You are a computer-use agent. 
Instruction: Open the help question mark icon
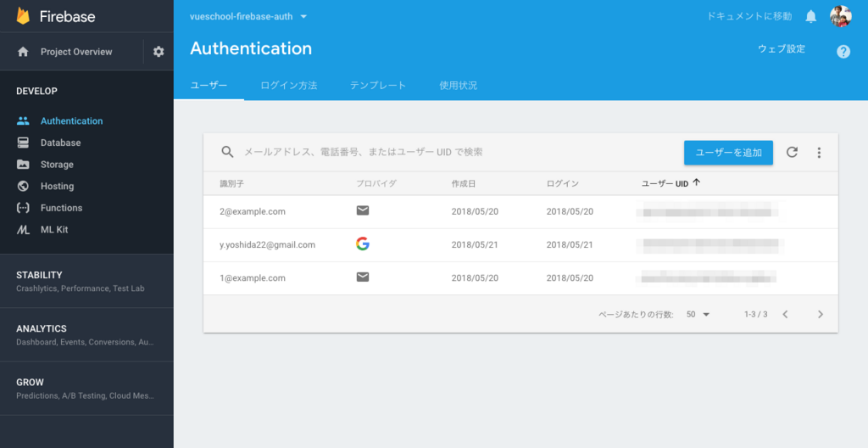click(x=843, y=52)
